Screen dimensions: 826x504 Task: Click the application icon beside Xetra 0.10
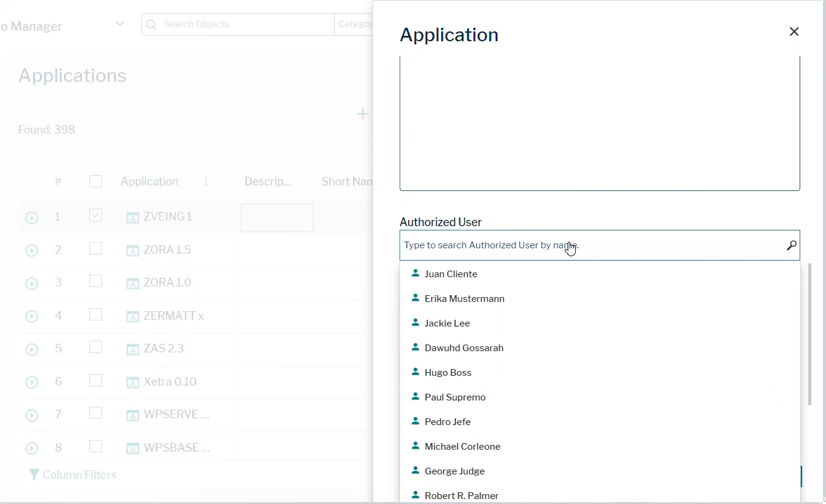[x=133, y=382]
